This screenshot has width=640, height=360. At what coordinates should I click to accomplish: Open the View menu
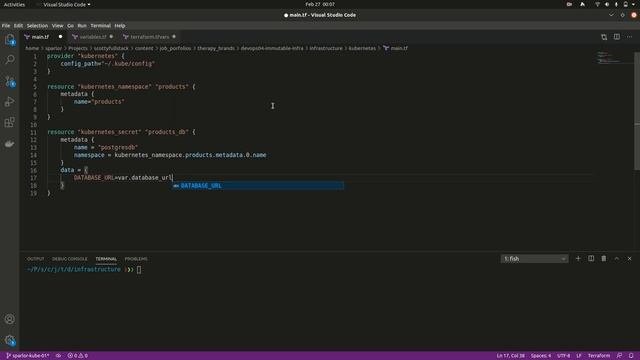click(58, 26)
